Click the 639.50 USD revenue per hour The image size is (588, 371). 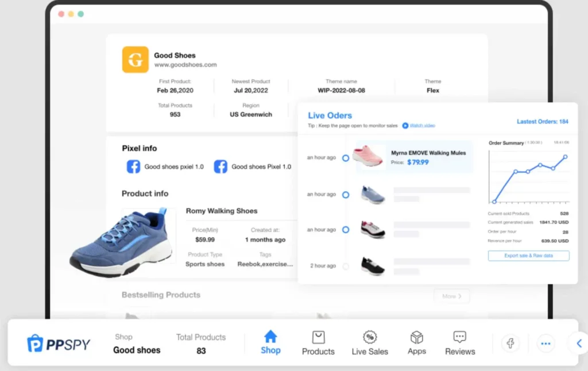click(555, 241)
